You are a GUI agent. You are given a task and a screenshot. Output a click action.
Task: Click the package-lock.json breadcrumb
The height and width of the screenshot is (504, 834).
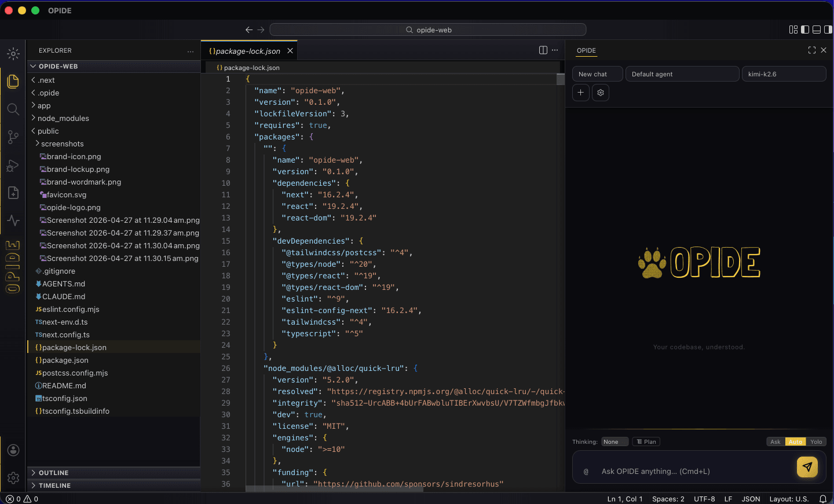[x=248, y=68]
